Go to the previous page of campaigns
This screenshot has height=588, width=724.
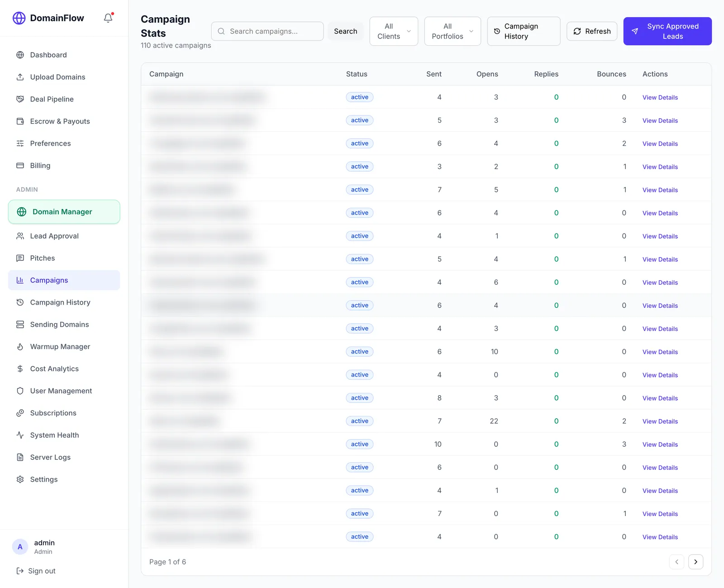pos(676,562)
